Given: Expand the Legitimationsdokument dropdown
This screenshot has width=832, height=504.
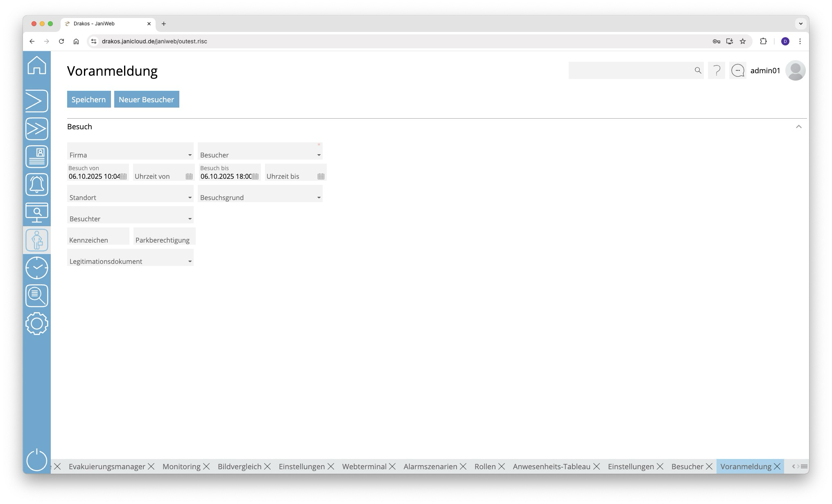Looking at the screenshot, I should 190,261.
